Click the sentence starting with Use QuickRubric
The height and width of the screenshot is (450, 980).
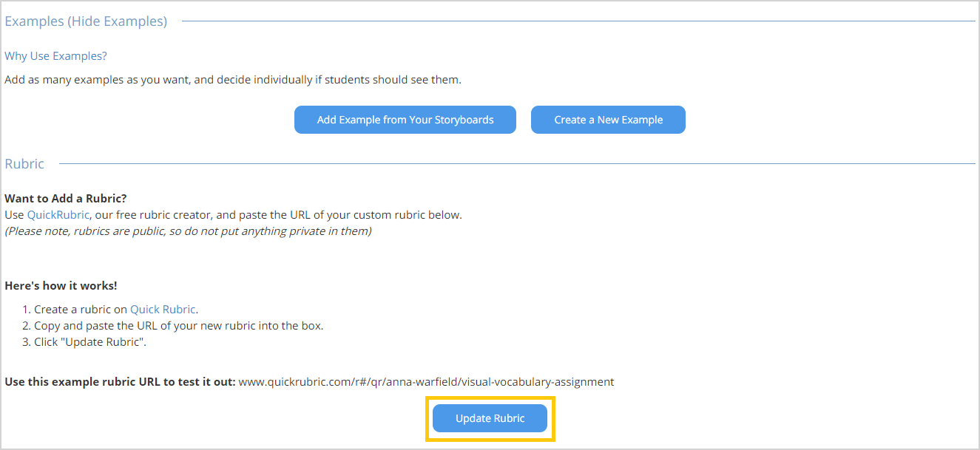pyautogui.click(x=233, y=215)
